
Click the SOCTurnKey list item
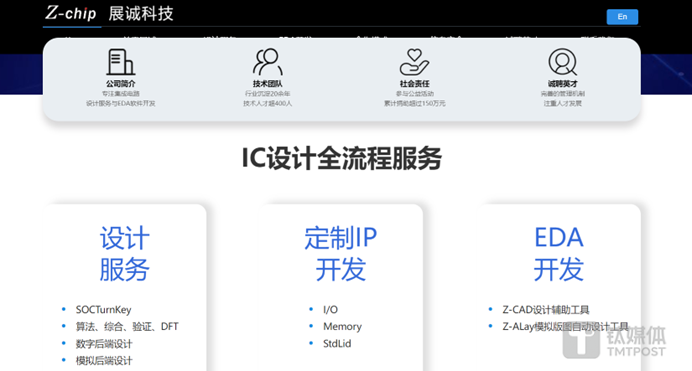(103, 310)
